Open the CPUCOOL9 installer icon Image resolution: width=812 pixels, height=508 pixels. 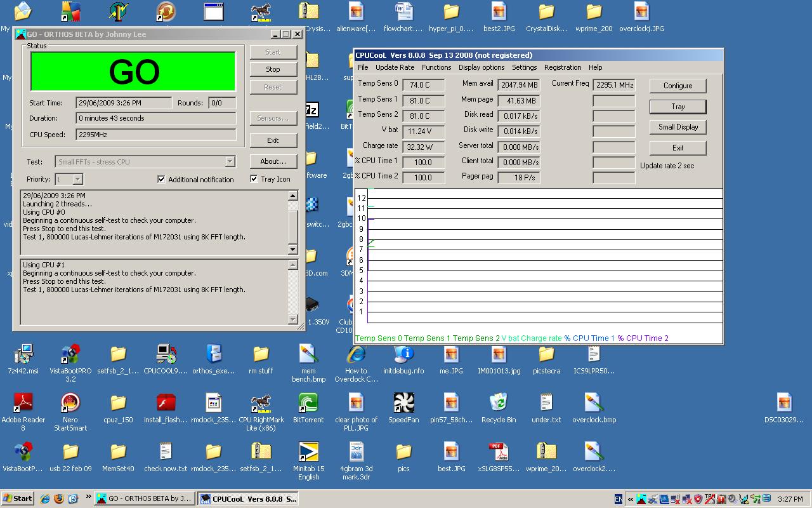(166, 354)
